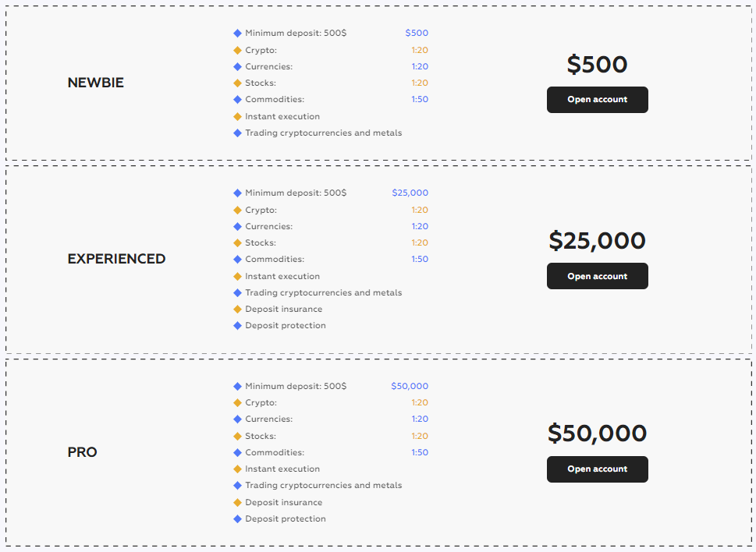Click the large $25,000 price heading
The height and width of the screenshot is (552, 756).
click(x=597, y=240)
